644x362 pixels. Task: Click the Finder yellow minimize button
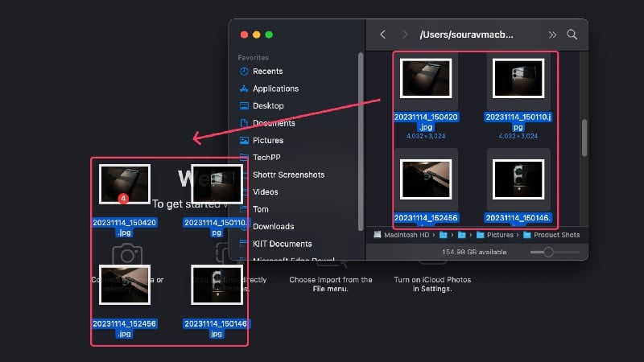257,35
